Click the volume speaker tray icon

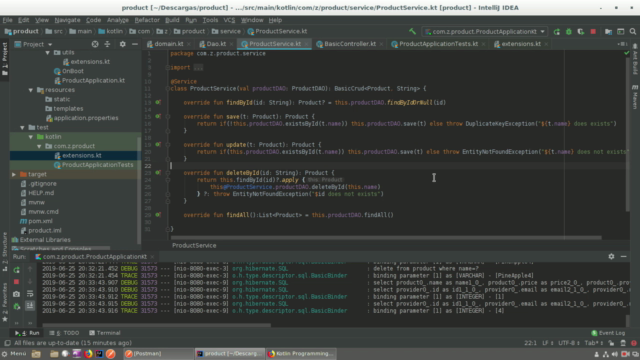click(615, 354)
